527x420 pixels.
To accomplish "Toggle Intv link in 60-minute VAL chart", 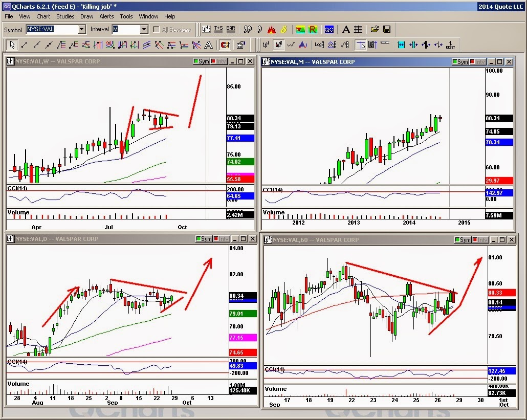I will coord(479,239).
